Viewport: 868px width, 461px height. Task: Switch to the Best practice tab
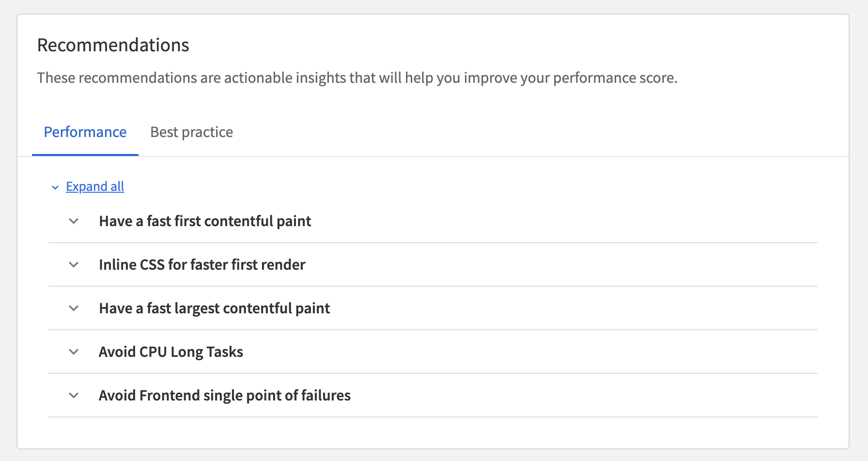tap(191, 132)
